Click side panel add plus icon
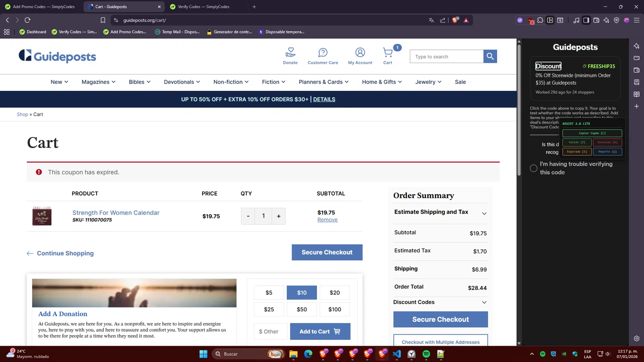Image resolution: width=644 pixels, height=362 pixels. click(x=636, y=106)
